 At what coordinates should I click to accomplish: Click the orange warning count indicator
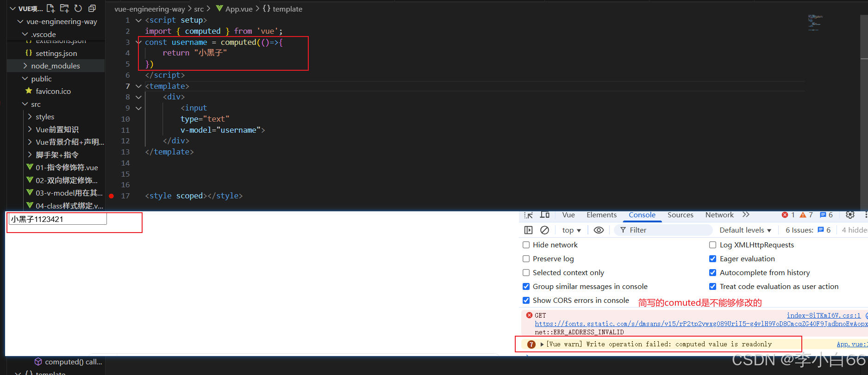point(806,215)
